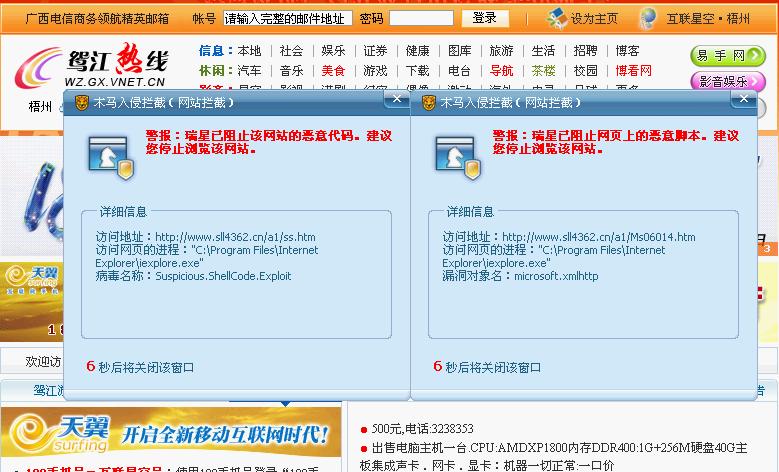The width and height of the screenshot is (779, 472).
Task: Click the account email address input field
Action: pyautogui.click(x=288, y=19)
